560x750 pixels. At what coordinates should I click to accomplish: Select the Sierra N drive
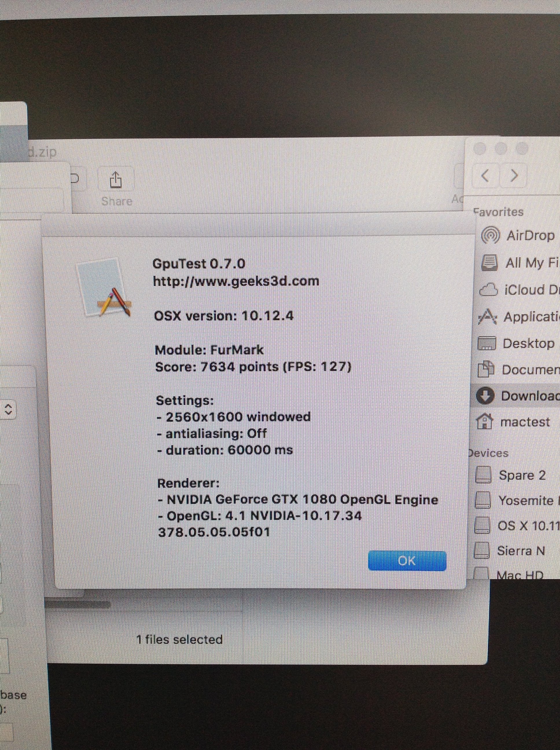521,551
